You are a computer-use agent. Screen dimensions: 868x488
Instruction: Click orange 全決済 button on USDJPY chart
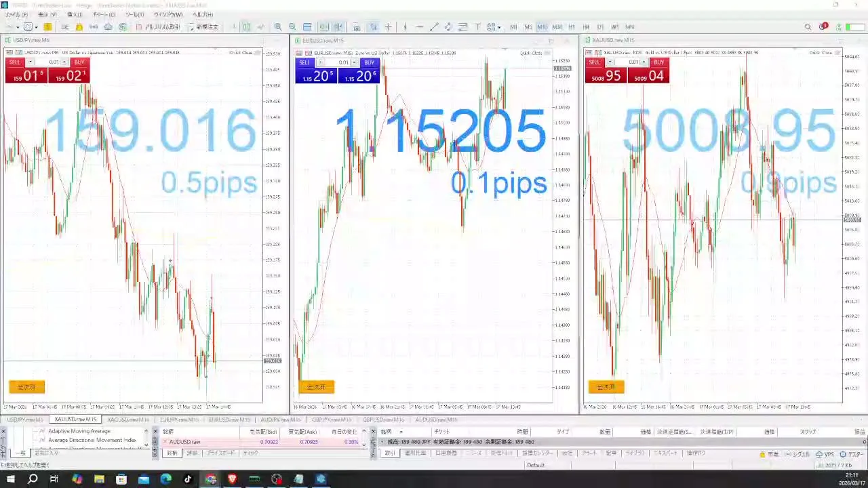[x=26, y=387]
